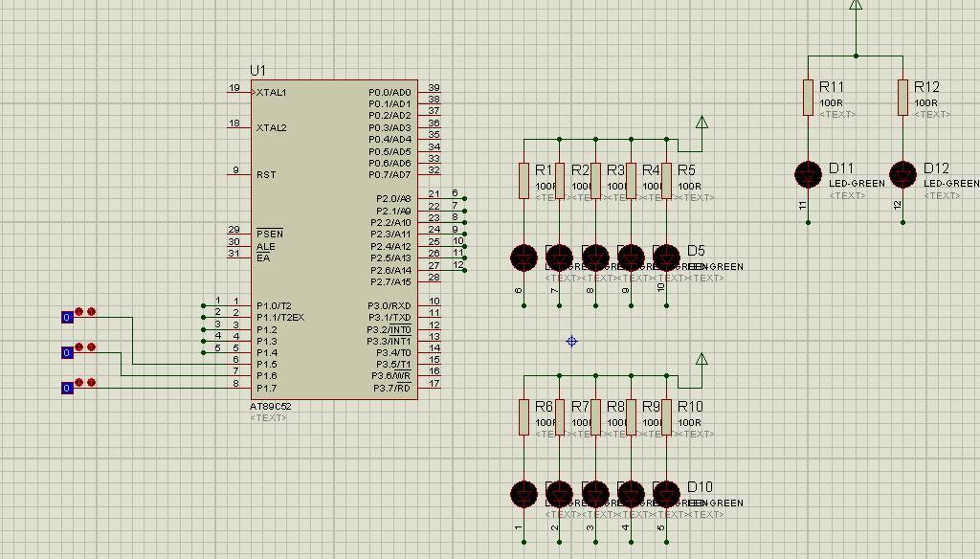Click the RST pin label
This screenshot has height=559, width=980.
[266, 174]
